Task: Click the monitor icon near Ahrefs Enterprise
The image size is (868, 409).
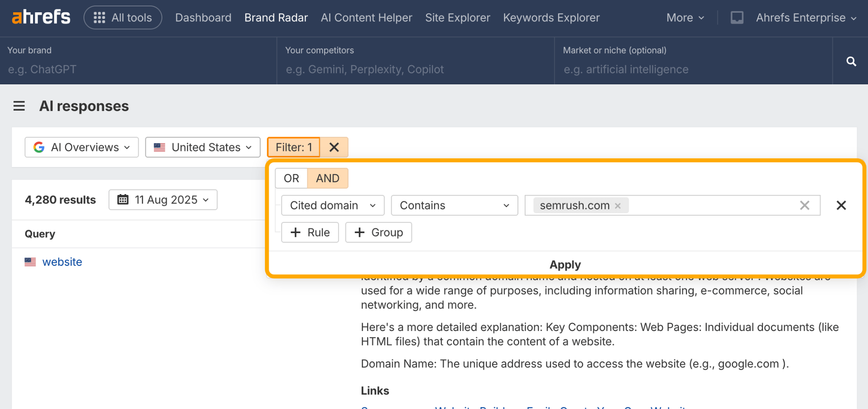Action: [737, 17]
